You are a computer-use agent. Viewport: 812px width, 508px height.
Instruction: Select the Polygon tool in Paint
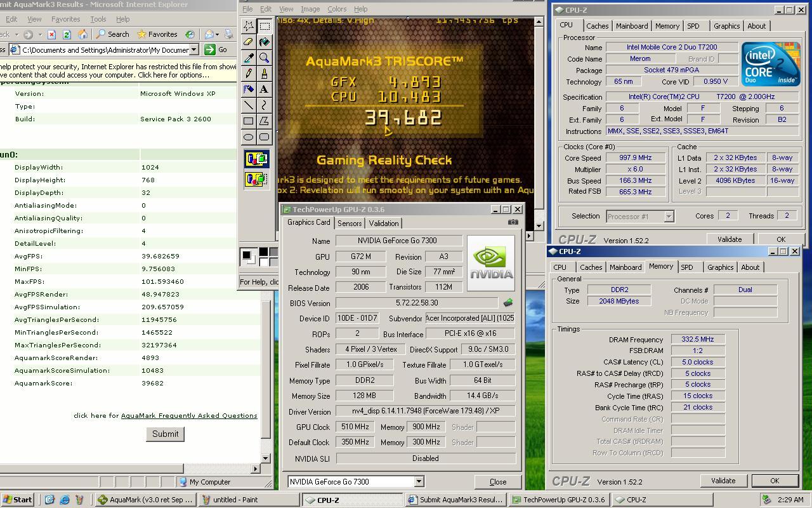(265, 121)
